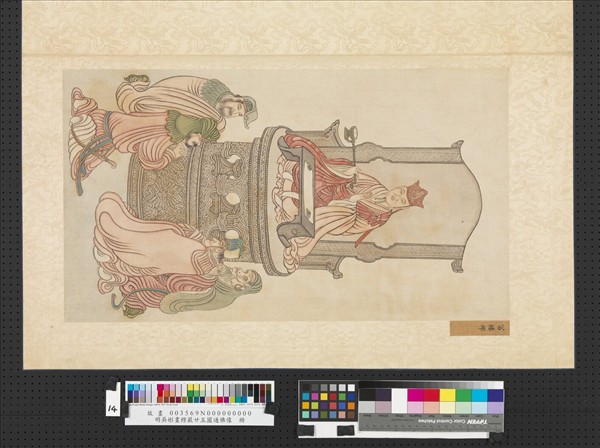Pick the cyan patch on the Tiffen card
This screenshot has height=448, width=600.
pyautogui.click(x=479, y=395)
